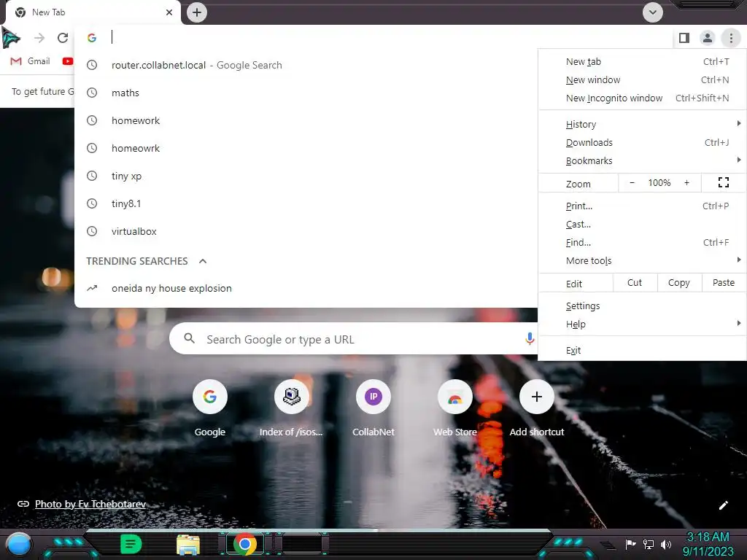
Task: Decrease zoom with the minus button
Action: (632, 183)
